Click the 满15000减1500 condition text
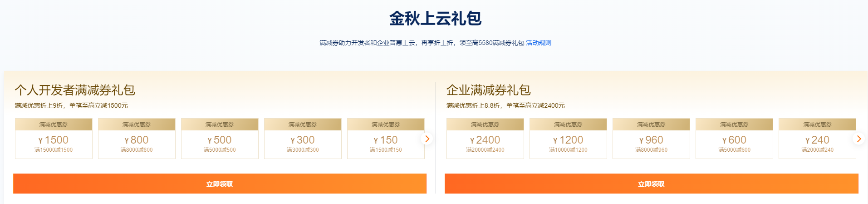 (x=54, y=150)
